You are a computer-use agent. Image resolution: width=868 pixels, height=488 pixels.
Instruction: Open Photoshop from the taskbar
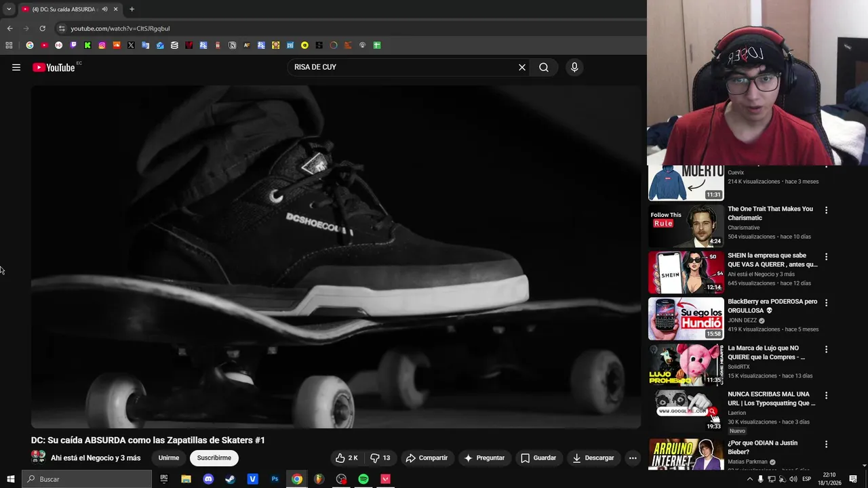coord(275,479)
